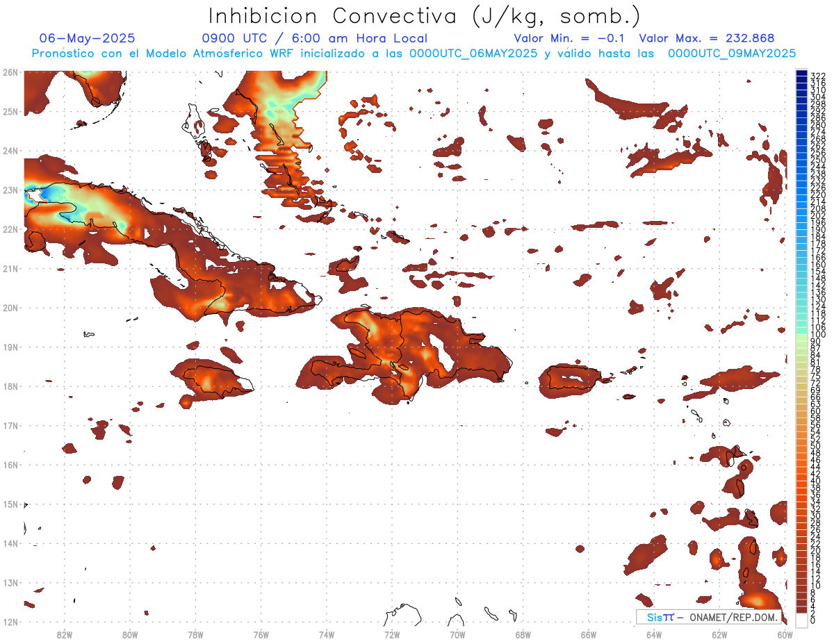Click the '18N' latitude label
This screenshot has height=644, width=834.
coord(10,386)
